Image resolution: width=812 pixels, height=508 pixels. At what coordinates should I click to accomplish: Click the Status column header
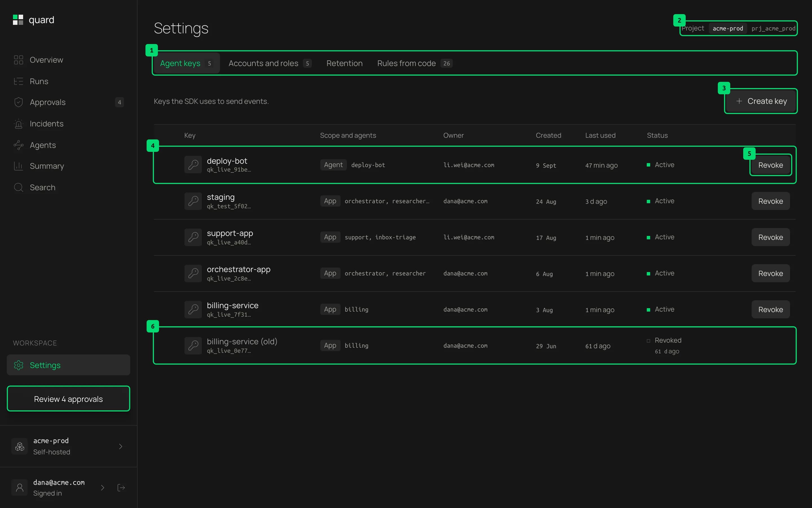click(657, 135)
